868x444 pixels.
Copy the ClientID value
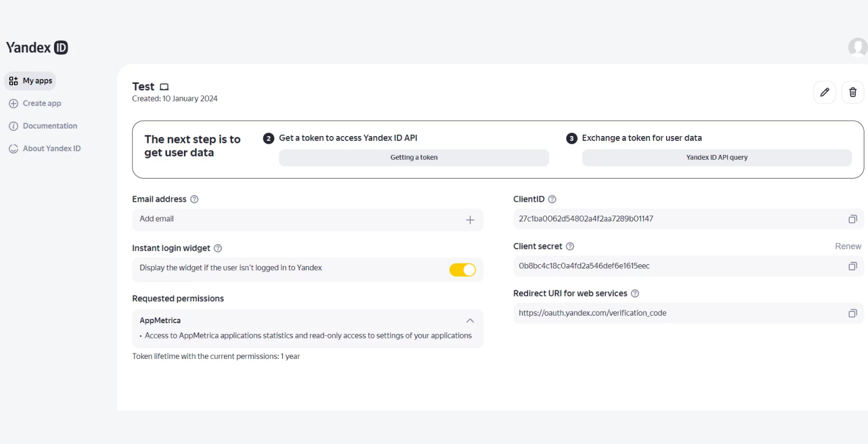tap(852, 219)
